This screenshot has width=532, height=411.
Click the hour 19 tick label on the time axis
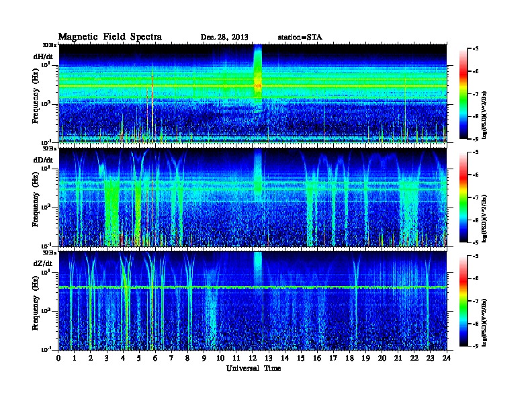pos(365,358)
